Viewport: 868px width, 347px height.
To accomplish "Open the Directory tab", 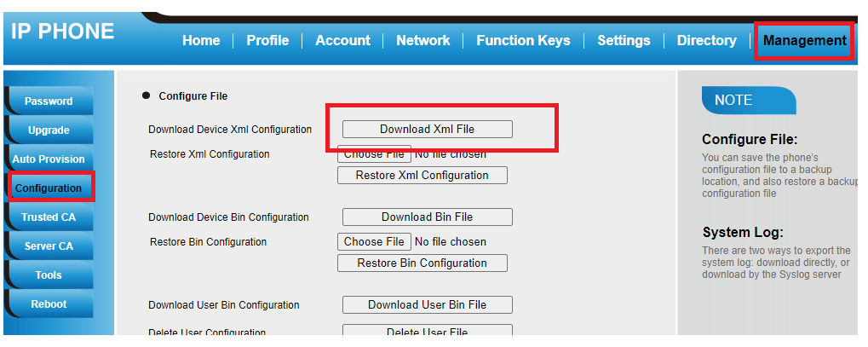I will [x=706, y=40].
